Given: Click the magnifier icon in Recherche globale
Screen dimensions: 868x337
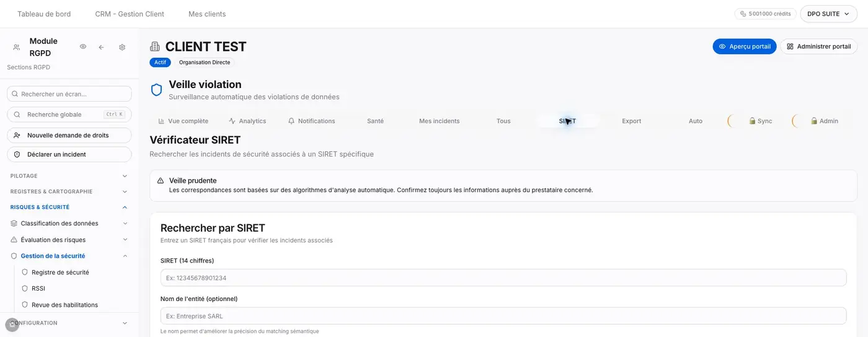Looking at the screenshot, I should click(16, 115).
